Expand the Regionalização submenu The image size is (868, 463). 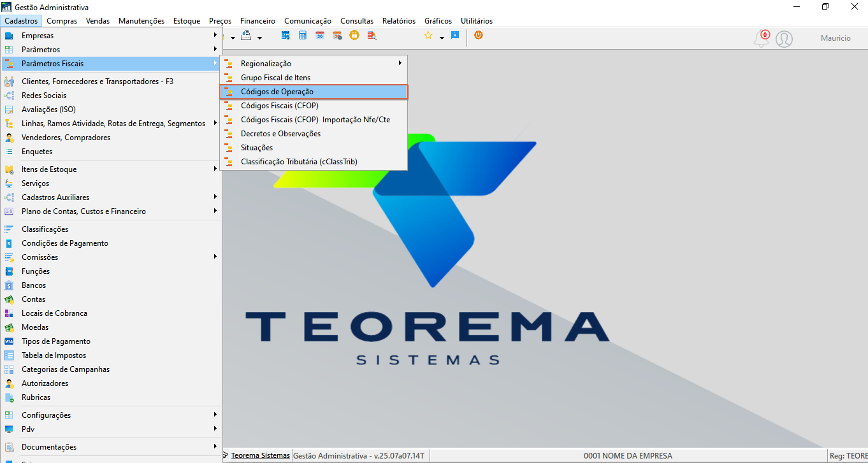click(314, 64)
